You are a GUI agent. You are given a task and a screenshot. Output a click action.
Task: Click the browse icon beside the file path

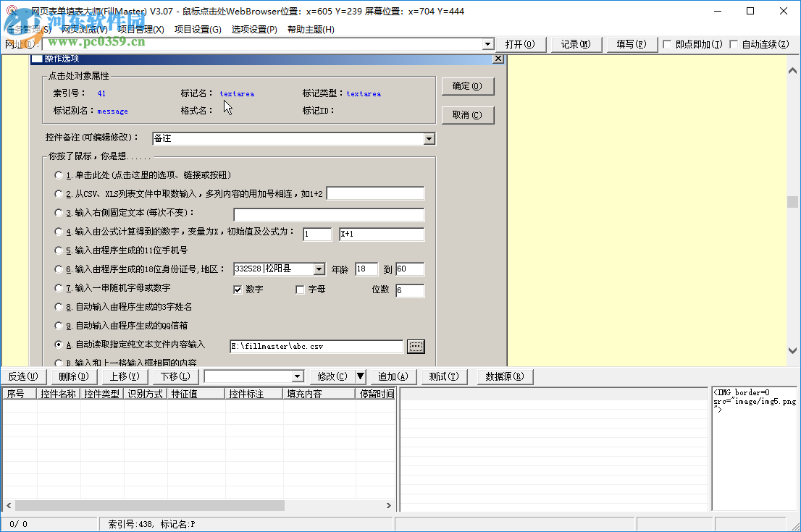(415, 346)
